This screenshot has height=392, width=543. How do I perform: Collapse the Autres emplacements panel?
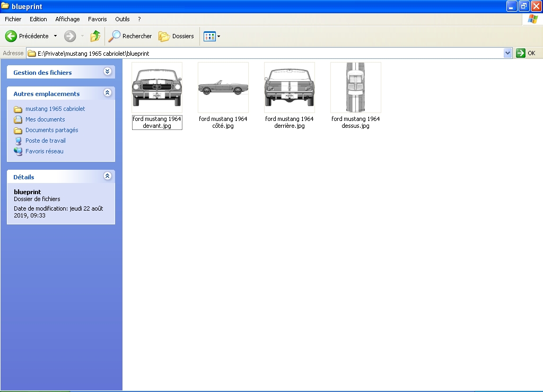[108, 93]
